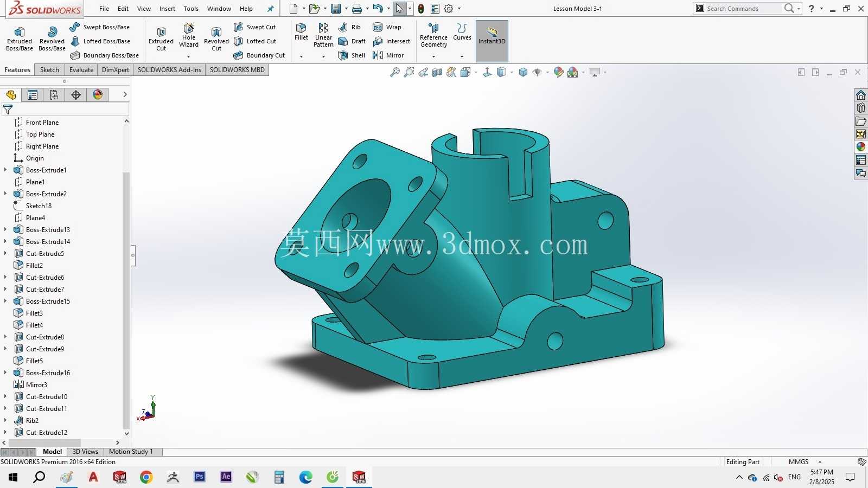Click the Search Commands field
This screenshot has width=868, height=488.
[744, 9]
